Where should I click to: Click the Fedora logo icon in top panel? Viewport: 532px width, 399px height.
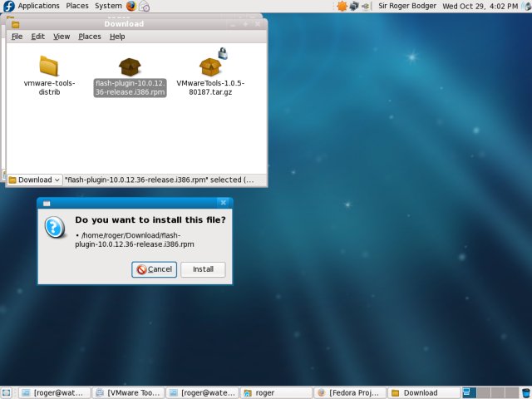coord(9,6)
